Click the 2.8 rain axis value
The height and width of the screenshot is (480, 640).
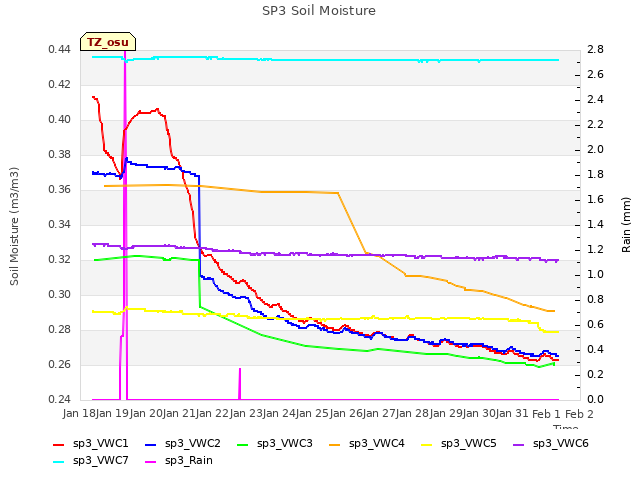click(595, 50)
